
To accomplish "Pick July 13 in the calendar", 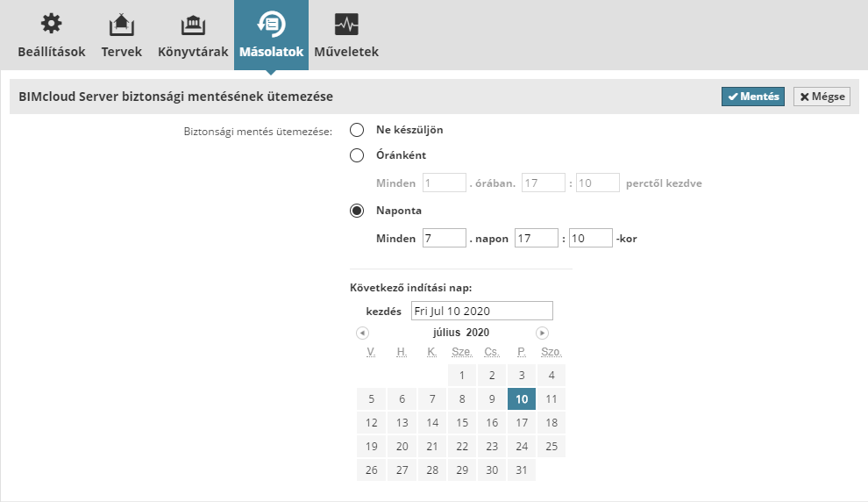I will (402, 423).
